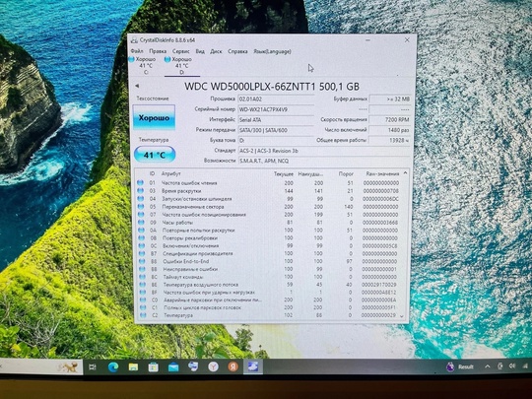
Task: Click the 41 °C temperature button
Action: pyautogui.click(x=155, y=155)
